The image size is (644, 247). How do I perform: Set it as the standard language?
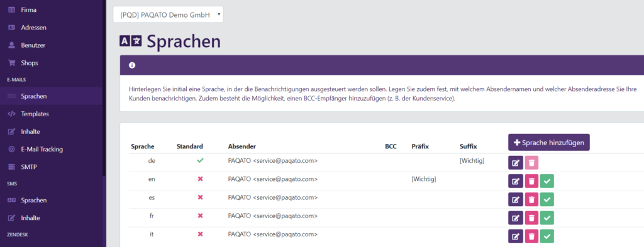click(x=547, y=236)
